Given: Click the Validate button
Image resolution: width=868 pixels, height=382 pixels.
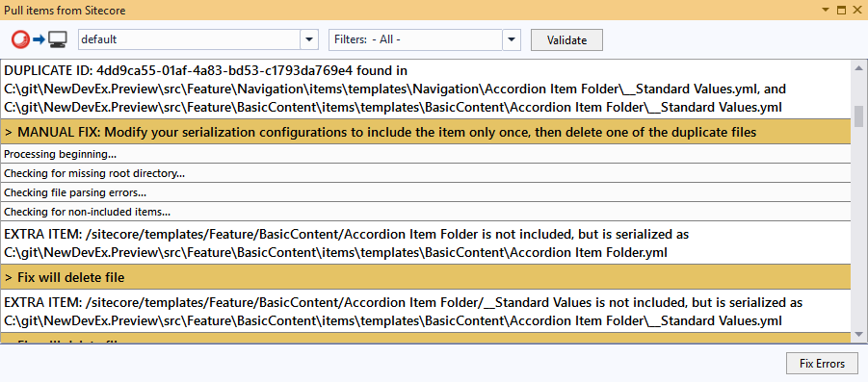Looking at the screenshot, I should (x=566, y=39).
